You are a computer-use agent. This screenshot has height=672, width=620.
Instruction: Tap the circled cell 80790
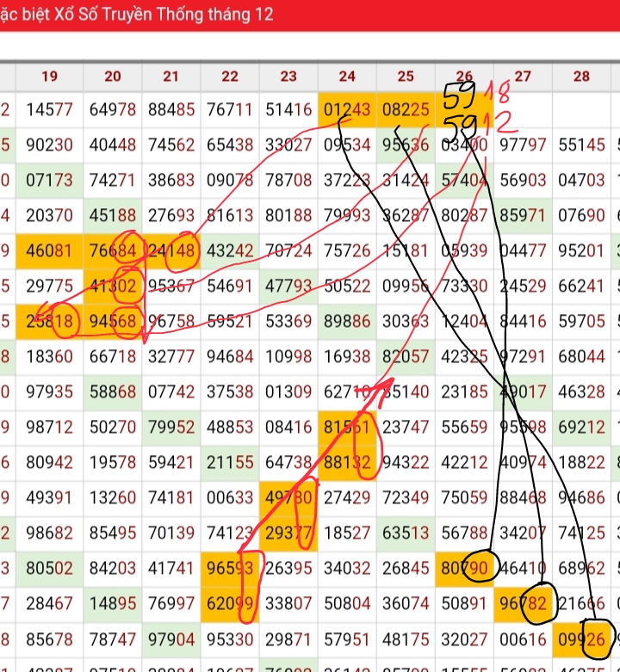click(464, 568)
